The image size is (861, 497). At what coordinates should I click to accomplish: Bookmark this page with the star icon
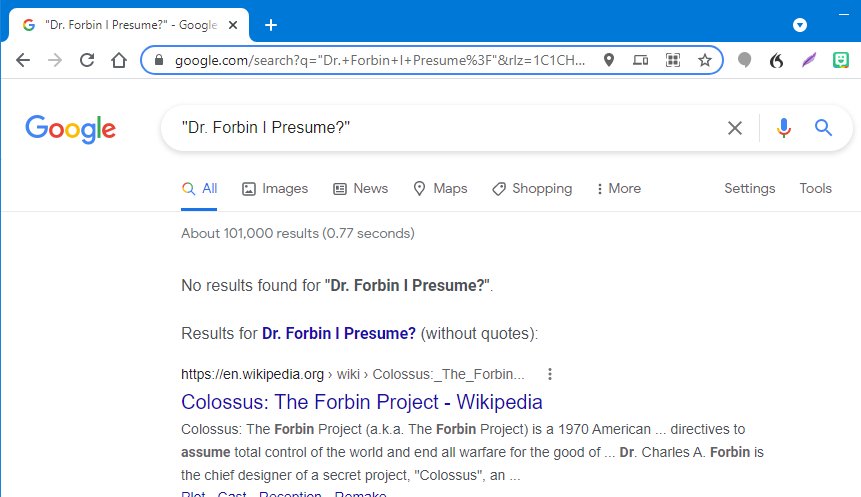click(x=705, y=60)
